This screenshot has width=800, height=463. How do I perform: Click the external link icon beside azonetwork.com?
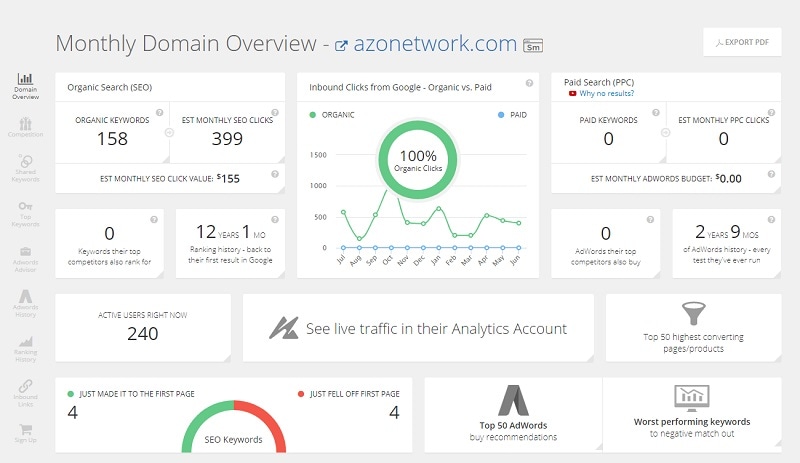pyautogui.click(x=341, y=45)
